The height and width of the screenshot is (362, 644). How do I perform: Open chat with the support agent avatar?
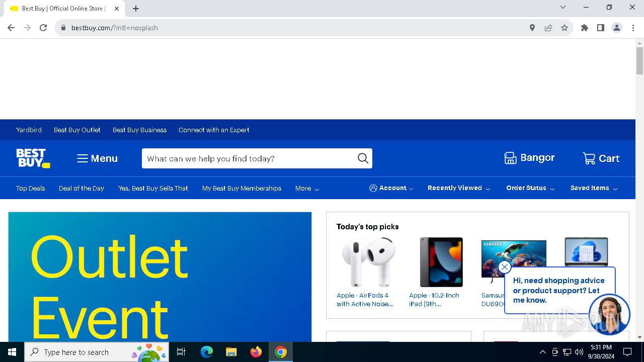pos(609,314)
